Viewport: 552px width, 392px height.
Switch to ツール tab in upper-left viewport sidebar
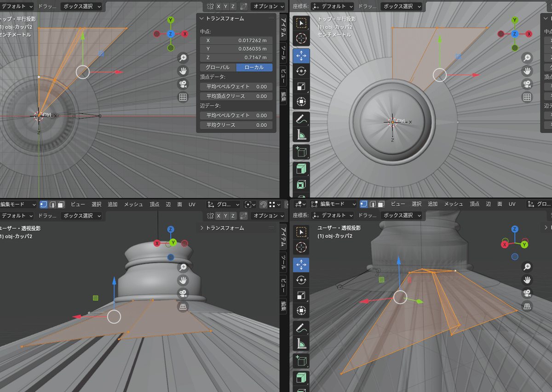[x=284, y=52]
